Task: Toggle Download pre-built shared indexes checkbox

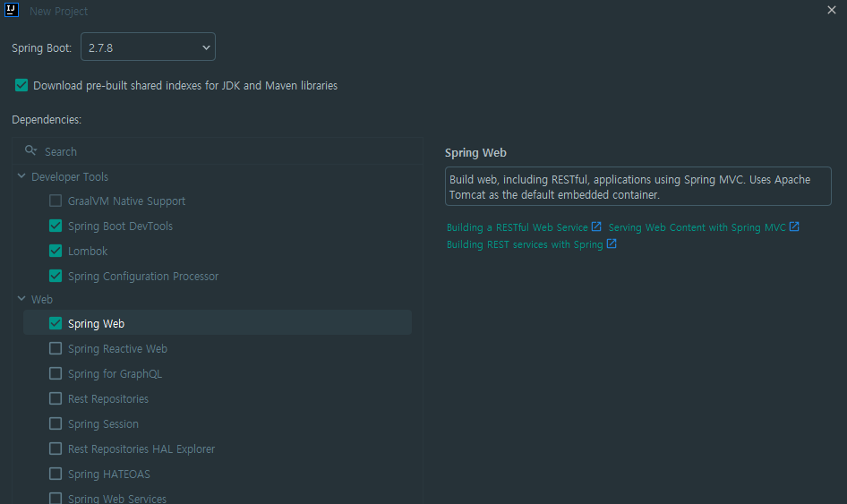Action: tap(21, 85)
